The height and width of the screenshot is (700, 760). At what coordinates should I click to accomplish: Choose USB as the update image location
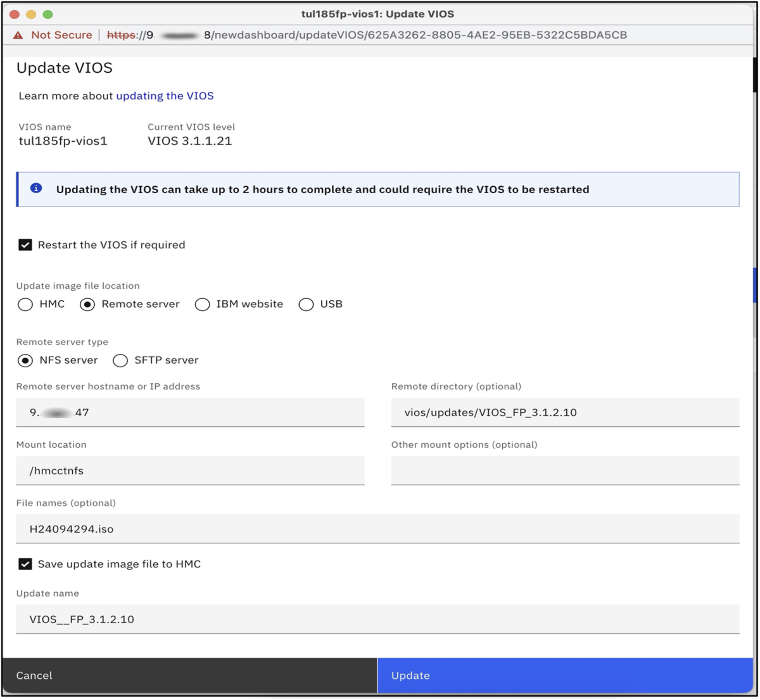tap(306, 304)
